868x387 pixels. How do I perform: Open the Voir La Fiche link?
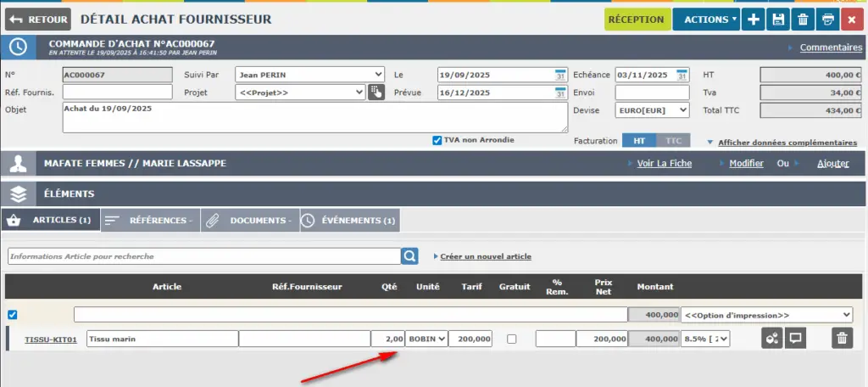click(x=664, y=164)
